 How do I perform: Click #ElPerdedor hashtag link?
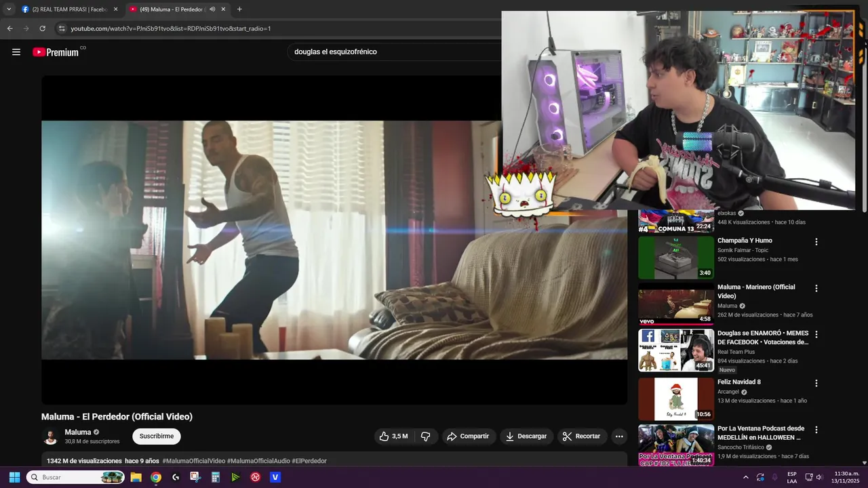(x=309, y=461)
